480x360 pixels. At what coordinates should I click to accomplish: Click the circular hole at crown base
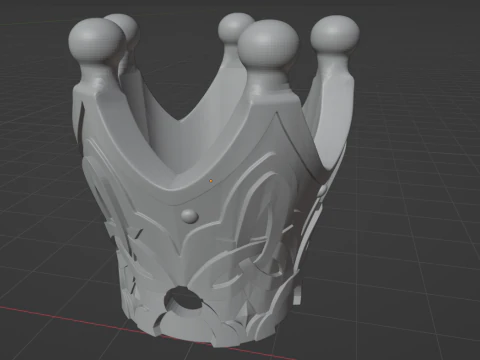click(x=183, y=299)
